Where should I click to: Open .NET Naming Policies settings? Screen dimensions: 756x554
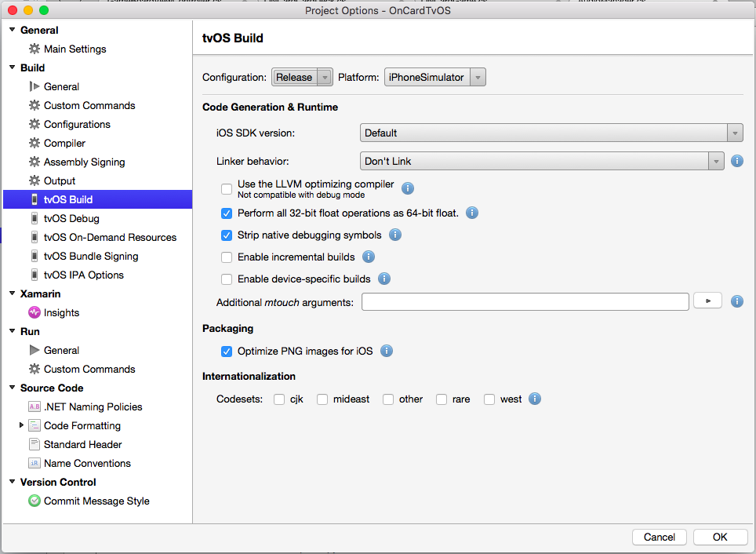(x=93, y=406)
